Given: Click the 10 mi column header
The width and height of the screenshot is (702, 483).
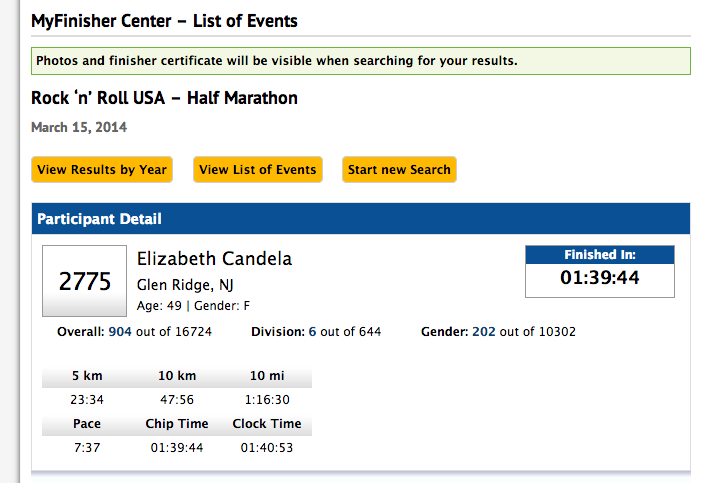Looking at the screenshot, I should click(x=267, y=376).
